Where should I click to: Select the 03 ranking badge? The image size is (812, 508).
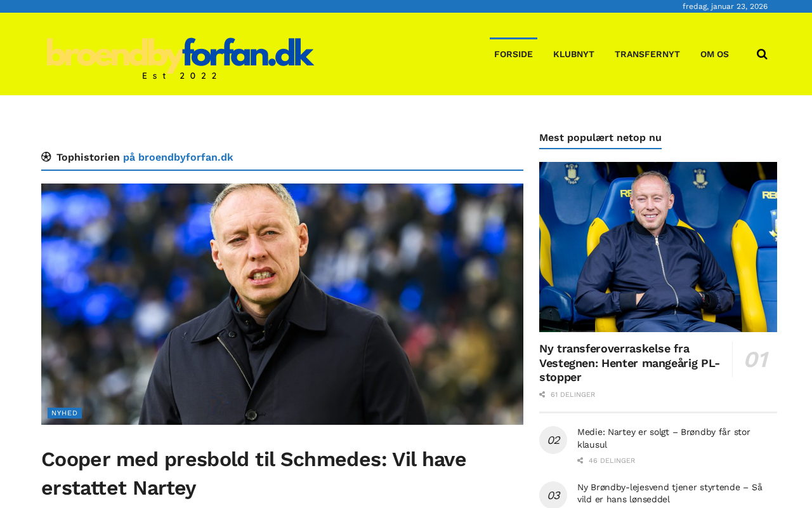pos(553,495)
